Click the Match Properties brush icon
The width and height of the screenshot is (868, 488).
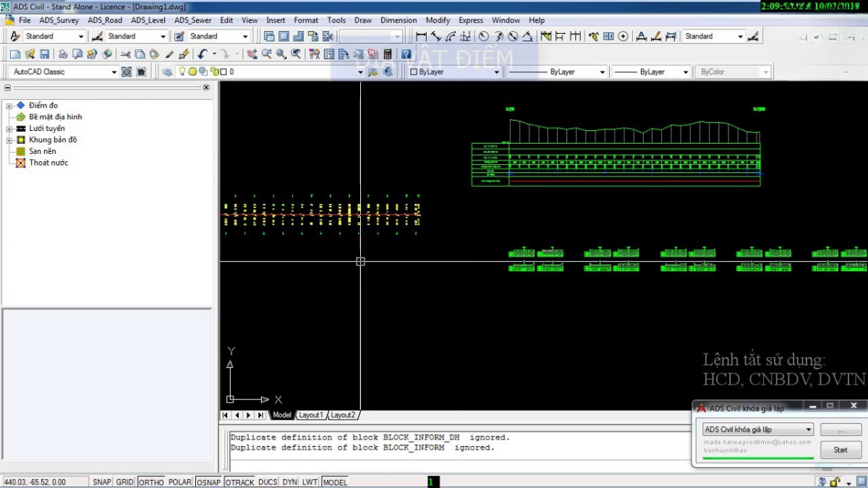tap(169, 54)
